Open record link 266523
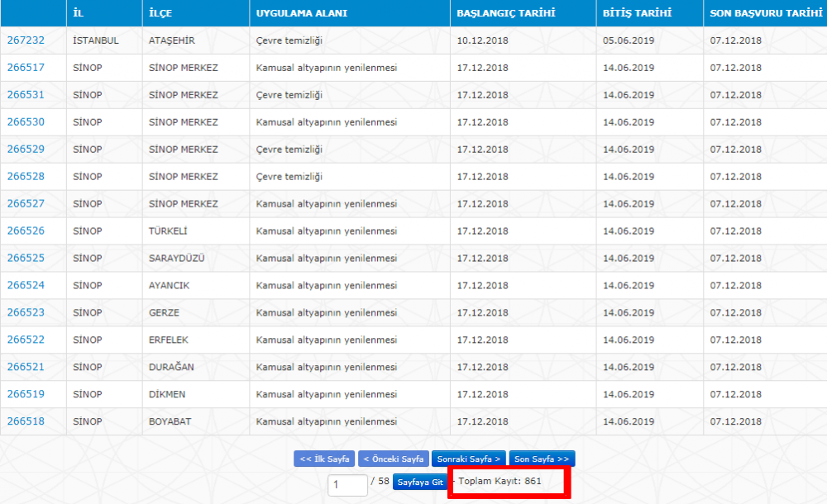827x504 pixels. (x=26, y=312)
